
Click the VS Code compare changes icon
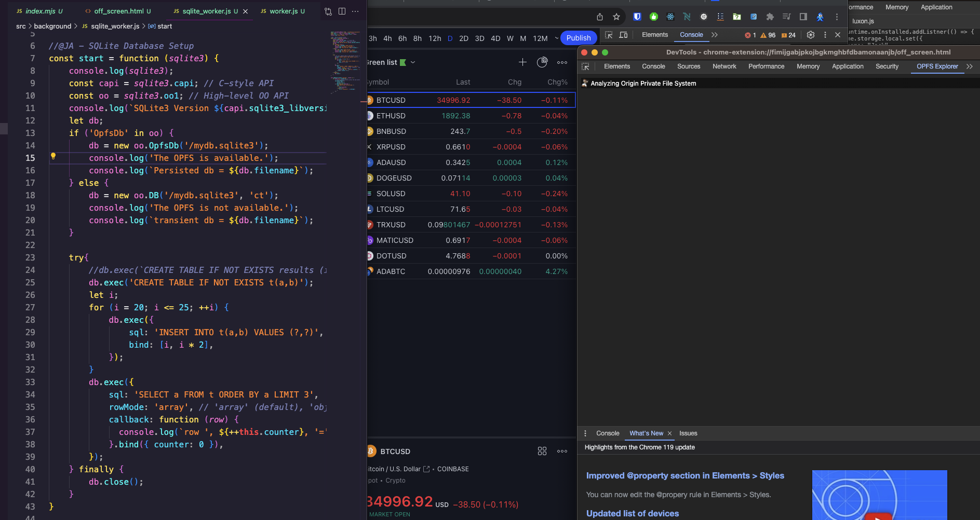pyautogui.click(x=328, y=11)
